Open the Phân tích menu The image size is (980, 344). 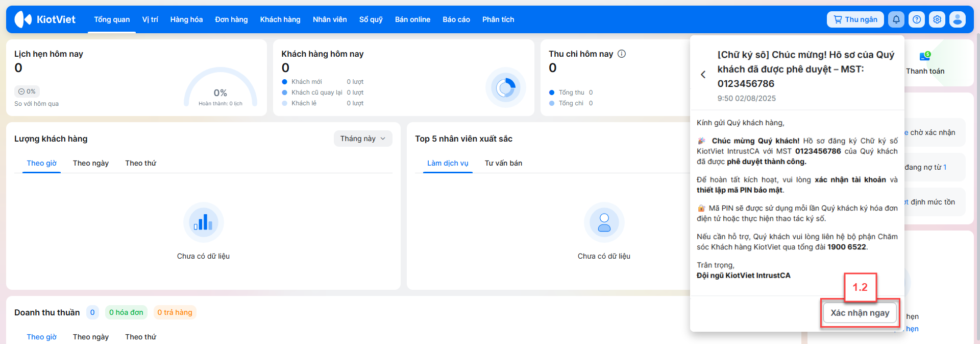[x=498, y=19]
